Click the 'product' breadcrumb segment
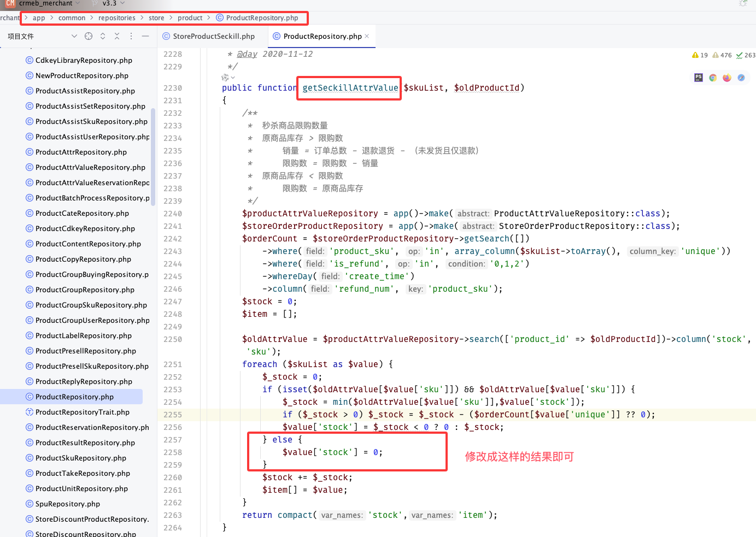 [190, 18]
